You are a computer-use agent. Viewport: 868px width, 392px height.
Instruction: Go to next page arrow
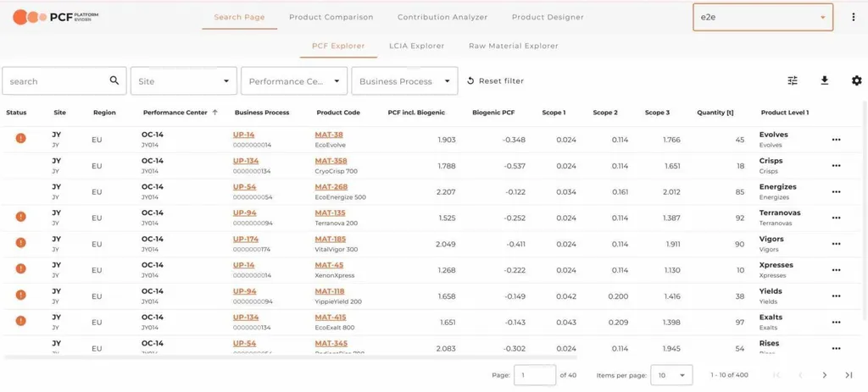click(824, 375)
